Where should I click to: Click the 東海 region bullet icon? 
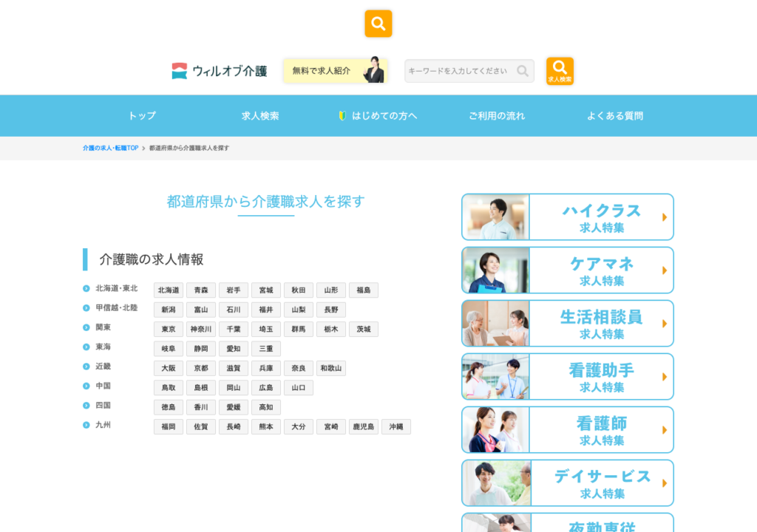pos(86,347)
